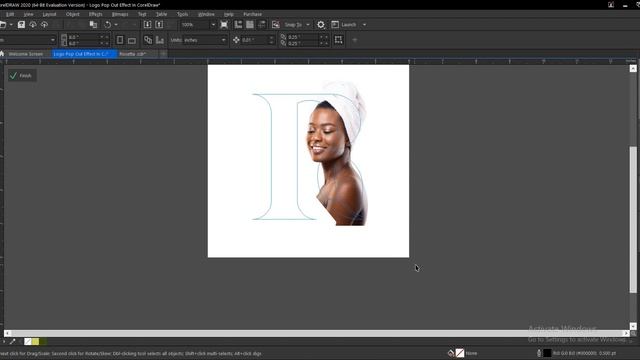640x360 pixels.
Task: Open the Tools menu
Action: click(x=182, y=14)
